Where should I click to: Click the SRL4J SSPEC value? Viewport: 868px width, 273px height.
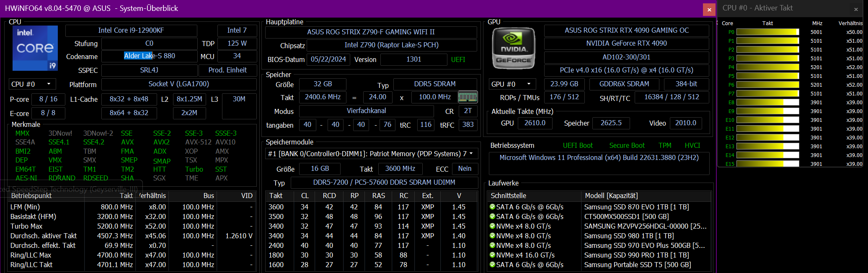tap(149, 70)
